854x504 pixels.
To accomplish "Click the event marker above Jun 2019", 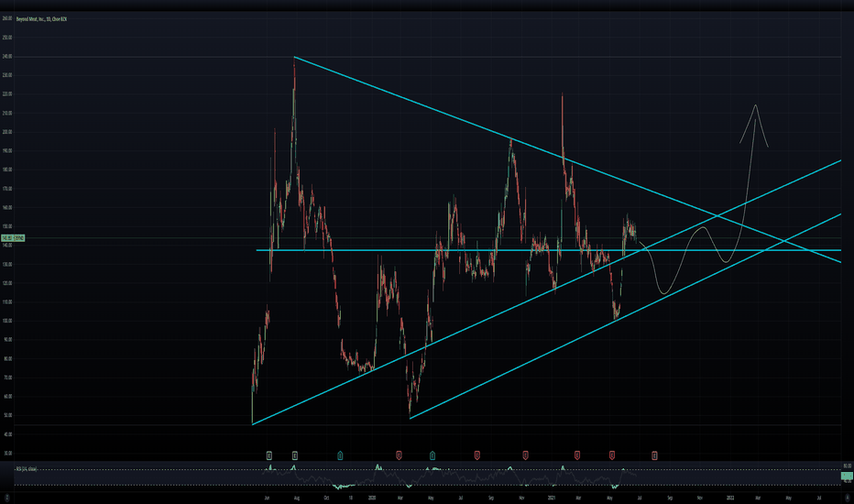I will 269,455.
